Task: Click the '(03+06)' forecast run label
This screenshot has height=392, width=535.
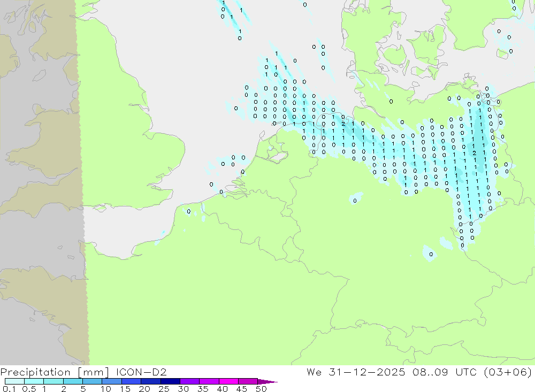Action: tap(508, 372)
